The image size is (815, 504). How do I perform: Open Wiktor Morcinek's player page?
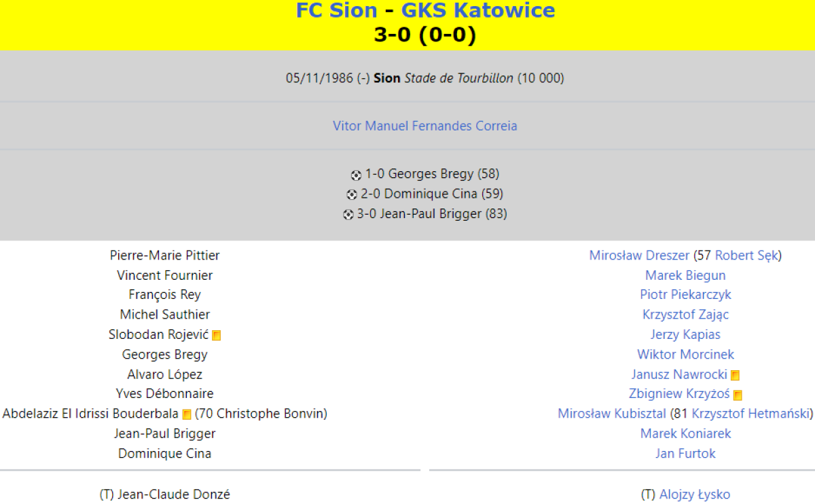click(685, 355)
